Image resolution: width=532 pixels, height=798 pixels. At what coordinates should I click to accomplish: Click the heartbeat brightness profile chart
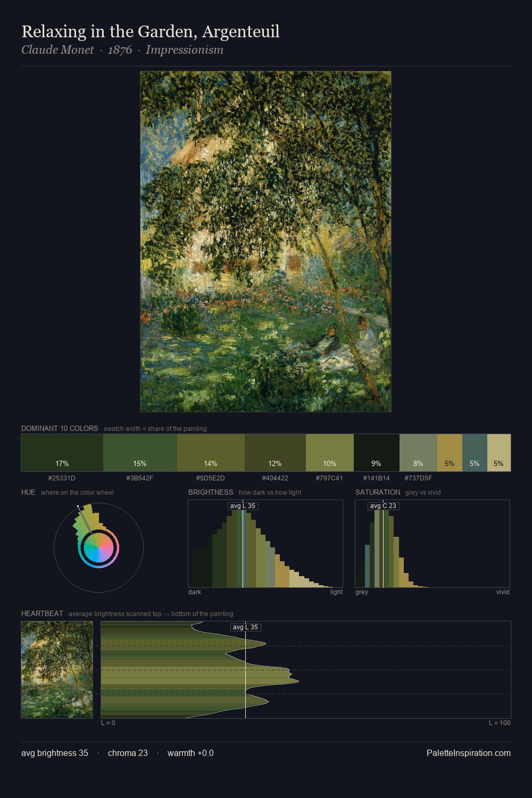(x=306, y=670)
